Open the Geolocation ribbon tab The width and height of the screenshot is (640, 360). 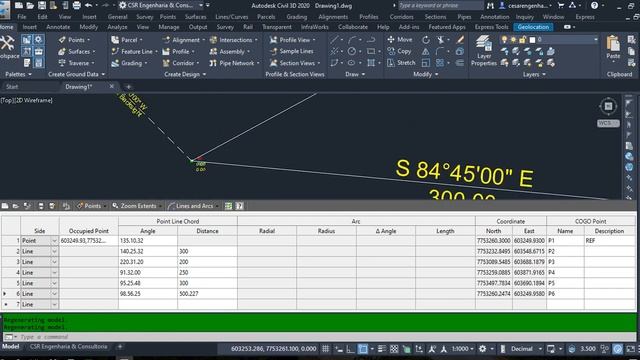[533, 27]
